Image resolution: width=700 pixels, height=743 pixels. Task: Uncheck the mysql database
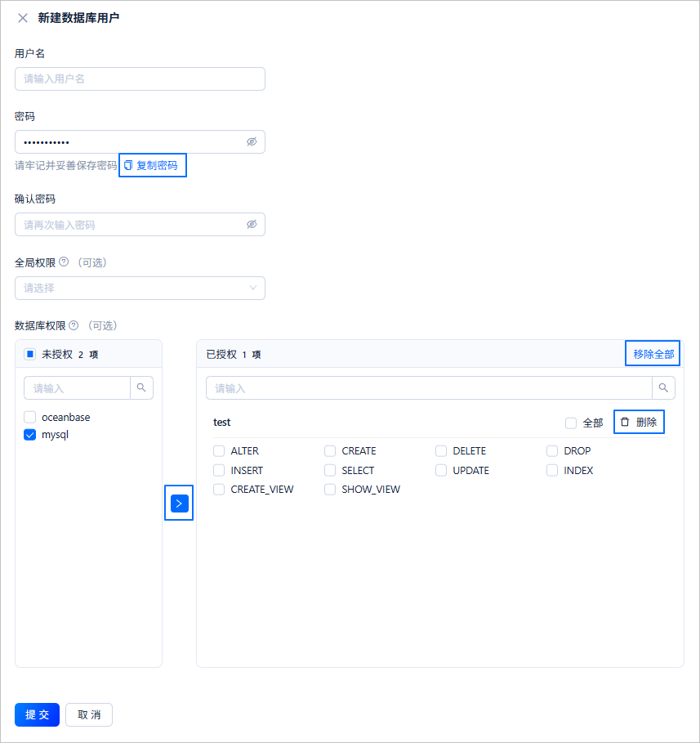30,435
